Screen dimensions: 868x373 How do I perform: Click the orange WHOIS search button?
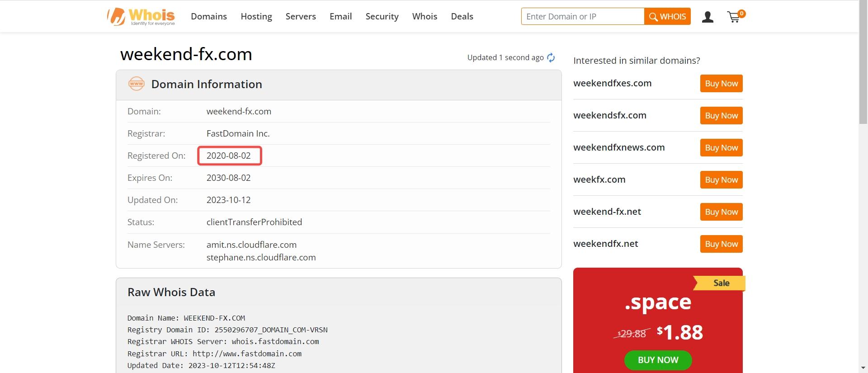pyautogui.click(x=667, y=16)
